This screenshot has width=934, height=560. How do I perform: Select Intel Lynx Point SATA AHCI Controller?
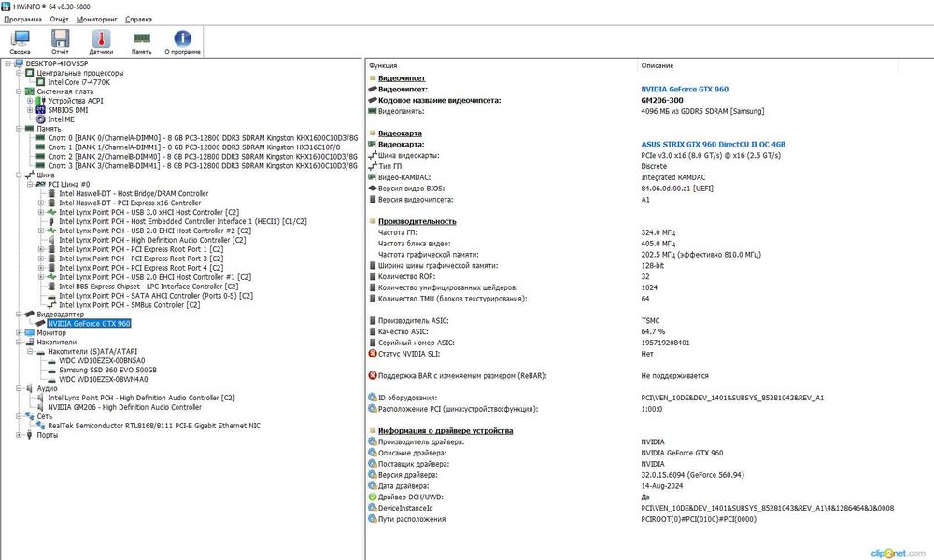[155, 296]
